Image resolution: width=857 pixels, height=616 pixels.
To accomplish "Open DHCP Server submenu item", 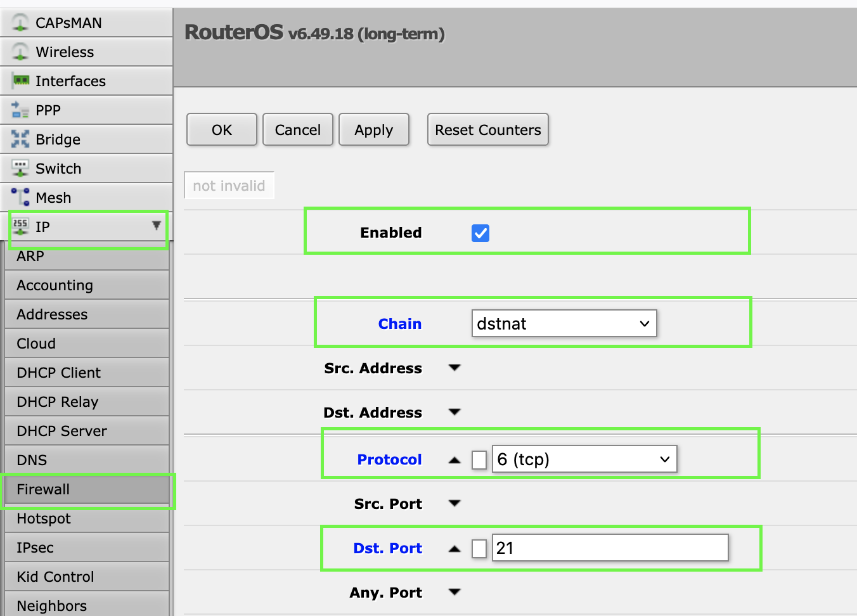I will (x=87, y=431).
